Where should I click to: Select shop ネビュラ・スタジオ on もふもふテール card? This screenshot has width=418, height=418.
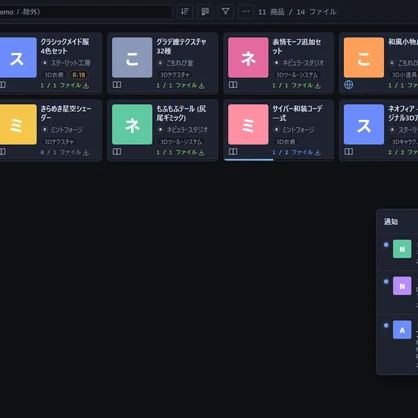[187, 130]
